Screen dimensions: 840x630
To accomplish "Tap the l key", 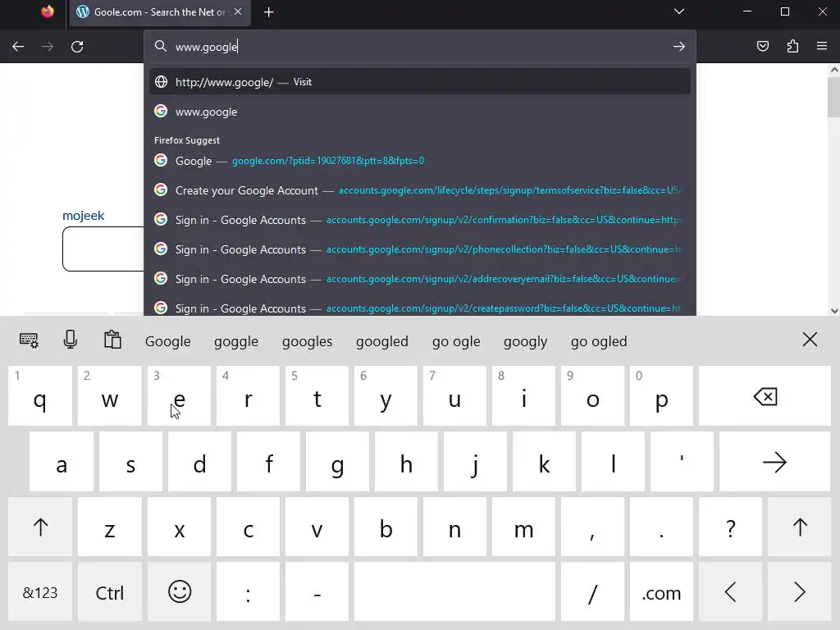I will click(x=613, y=462).
